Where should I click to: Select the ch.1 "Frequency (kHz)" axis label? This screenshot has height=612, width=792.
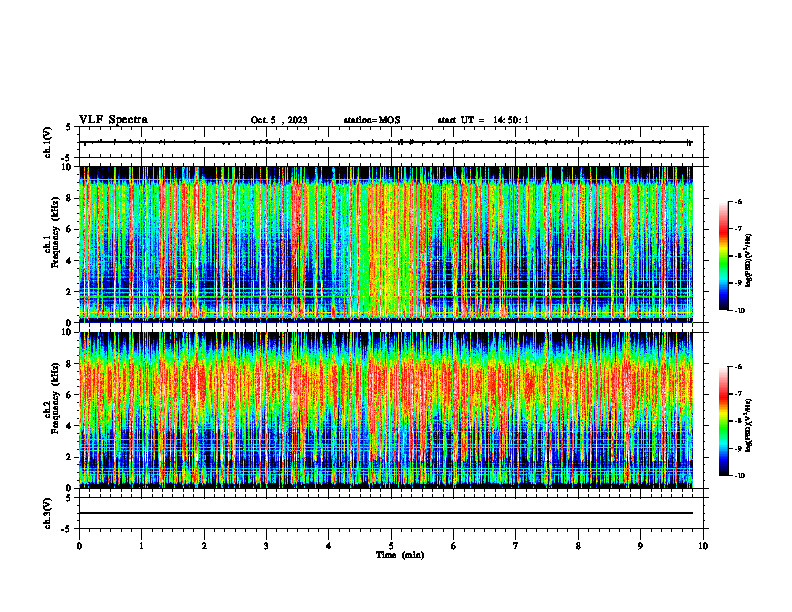[55, 232]
